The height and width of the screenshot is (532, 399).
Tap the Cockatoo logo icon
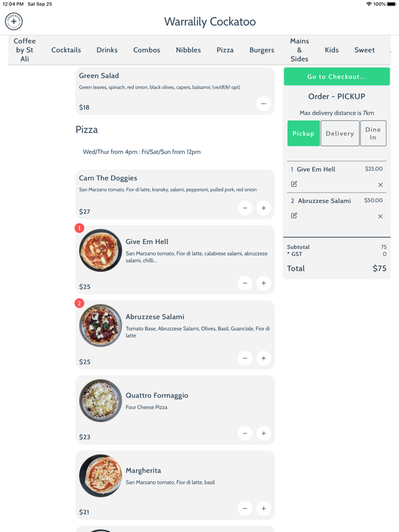click(14, 22)
